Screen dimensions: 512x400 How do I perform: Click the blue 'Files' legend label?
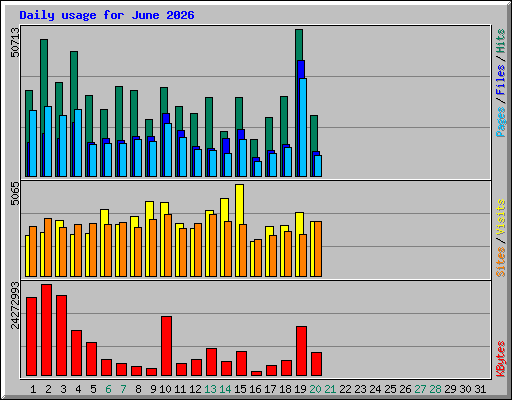coord(501,80)
